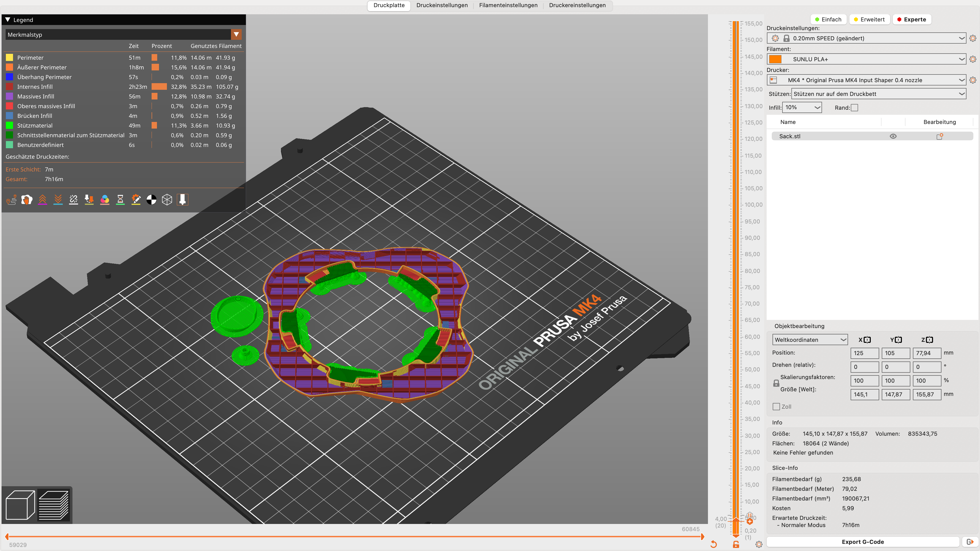Toggle visibility of Sack.stl

coord(893,136)
